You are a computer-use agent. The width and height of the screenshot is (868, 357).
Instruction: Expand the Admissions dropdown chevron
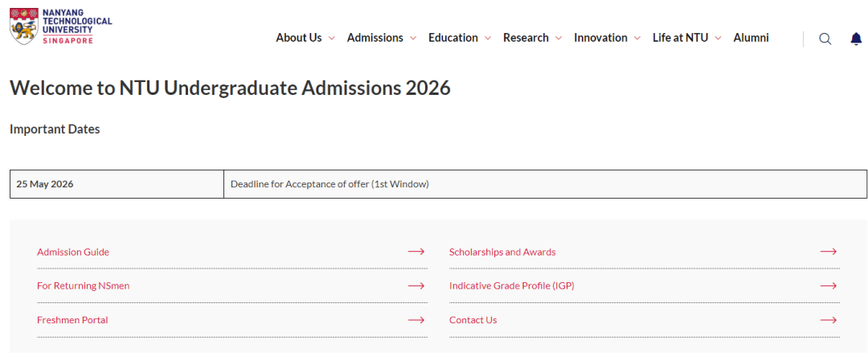coord(413,38)
